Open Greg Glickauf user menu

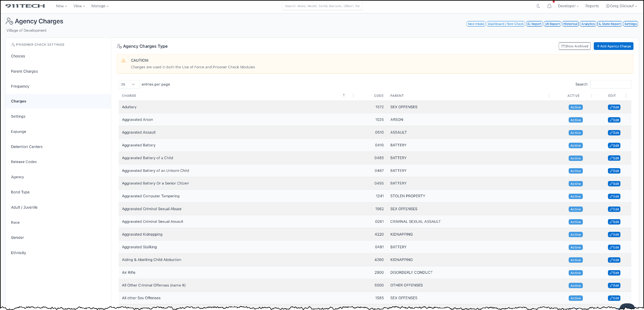click(x=621, y=6)
